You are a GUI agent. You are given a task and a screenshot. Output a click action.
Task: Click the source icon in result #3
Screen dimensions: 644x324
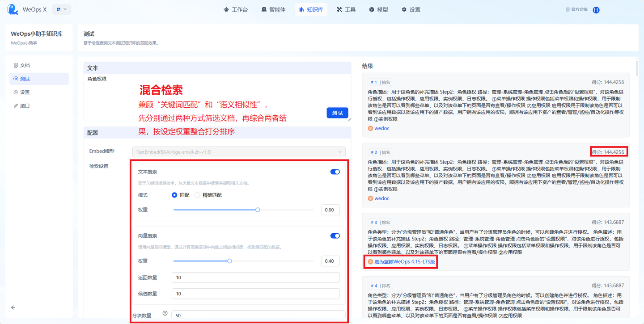(370, 262)
